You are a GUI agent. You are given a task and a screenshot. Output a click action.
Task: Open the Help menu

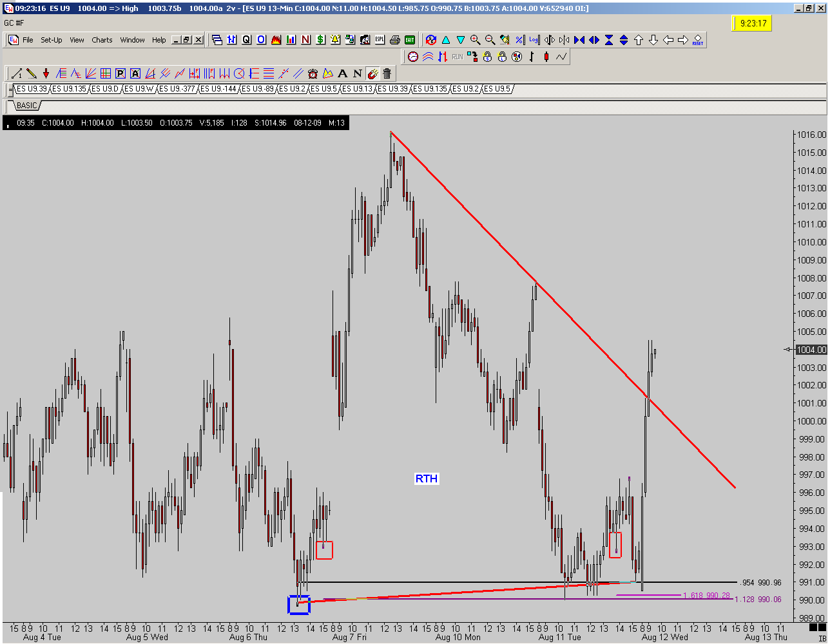[159, 40]
